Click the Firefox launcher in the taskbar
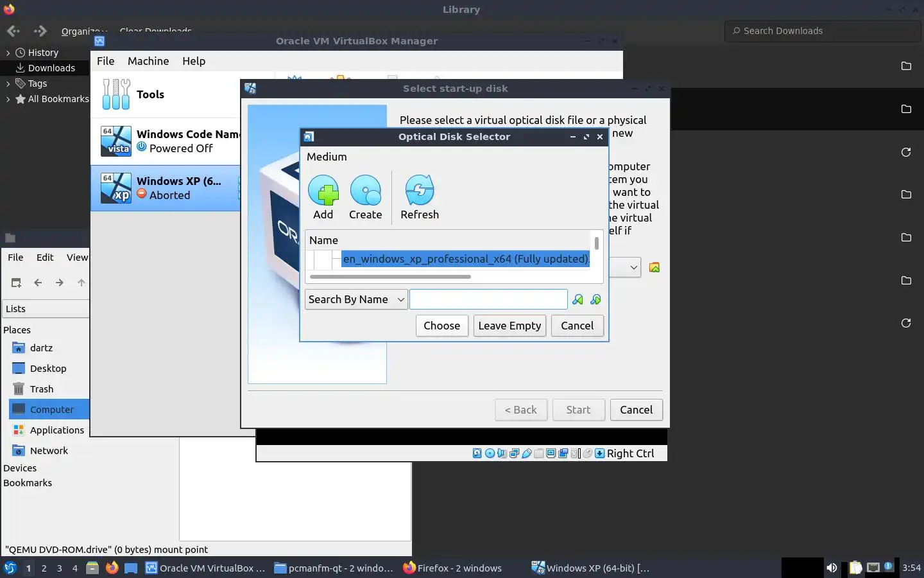The image size is (924, 578). (x=112, y=568)
